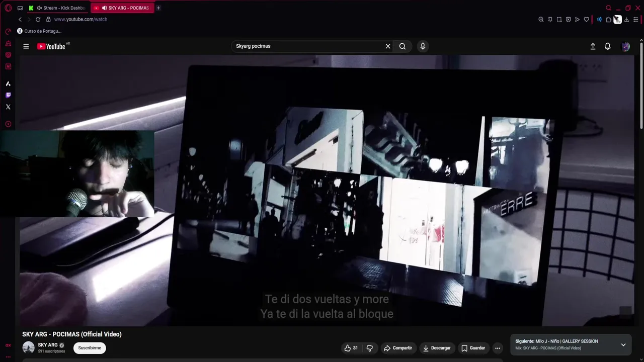Go to YouTube home via logo
Image resolution: width=644 pixels, height=362 pixels.
52,46
